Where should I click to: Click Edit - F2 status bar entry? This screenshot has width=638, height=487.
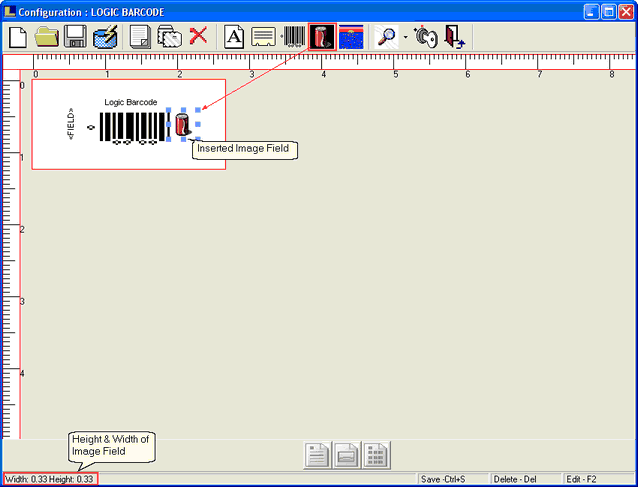tap(599, 479)
